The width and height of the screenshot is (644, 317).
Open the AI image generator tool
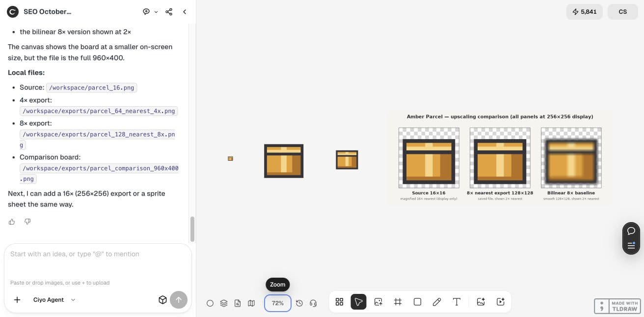click(481, 302)
